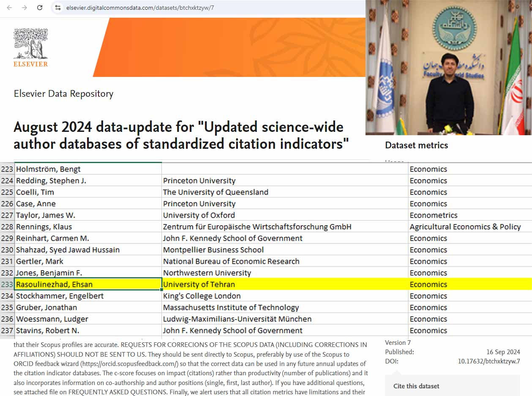Click the browser forward arrow
Viewport: 532px width, 396px height.
25,8
